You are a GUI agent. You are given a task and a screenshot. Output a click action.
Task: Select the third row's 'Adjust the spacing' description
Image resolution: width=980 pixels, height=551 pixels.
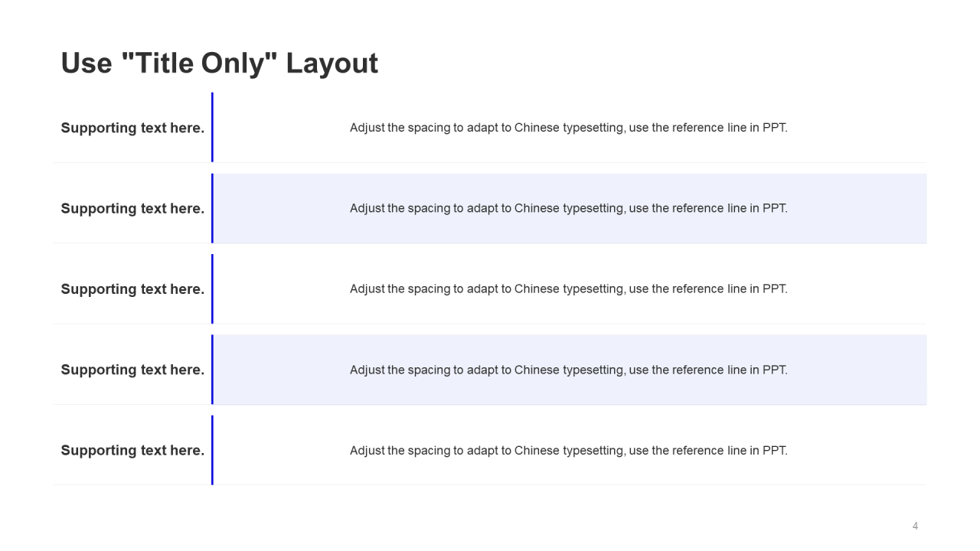tap(568, 289)
